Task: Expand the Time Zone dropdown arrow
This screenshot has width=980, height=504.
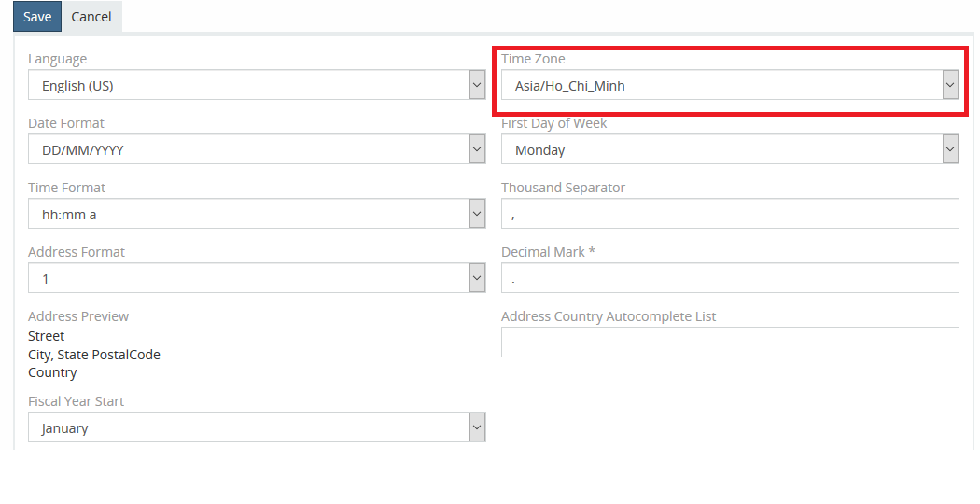Action: point(950,85)
